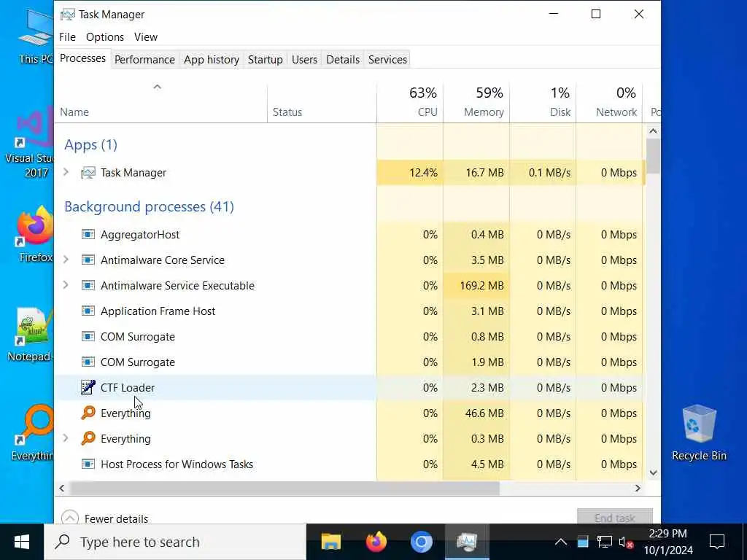Click the Everything icon in 46.6 MB row
The height and width of the screenshot is (560, 747).
tap(88, 413)
